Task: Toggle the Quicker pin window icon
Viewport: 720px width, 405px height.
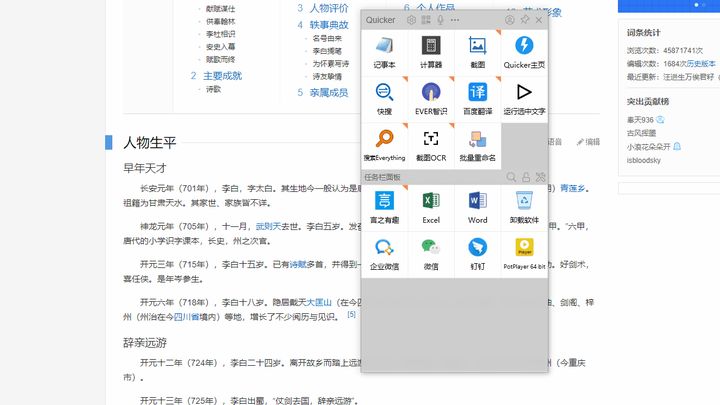Action: coord(524,19)
